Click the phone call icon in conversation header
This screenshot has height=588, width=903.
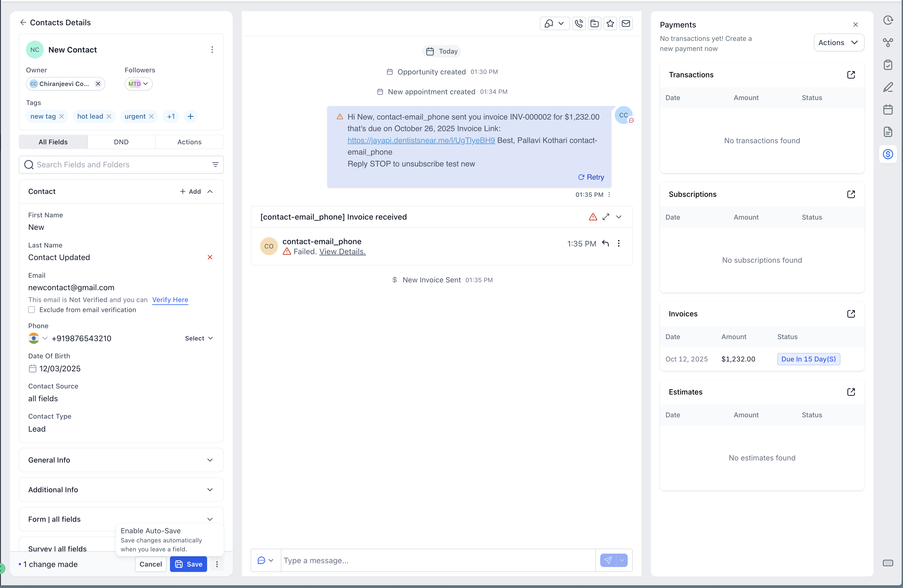tap(579, 23)
